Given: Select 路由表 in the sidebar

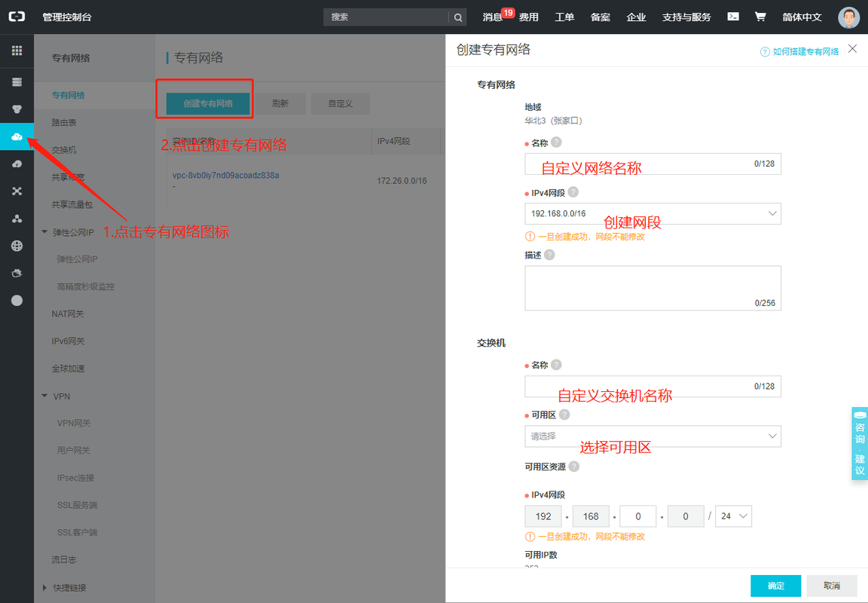Looking at the screenshot, I should point(64,122).
